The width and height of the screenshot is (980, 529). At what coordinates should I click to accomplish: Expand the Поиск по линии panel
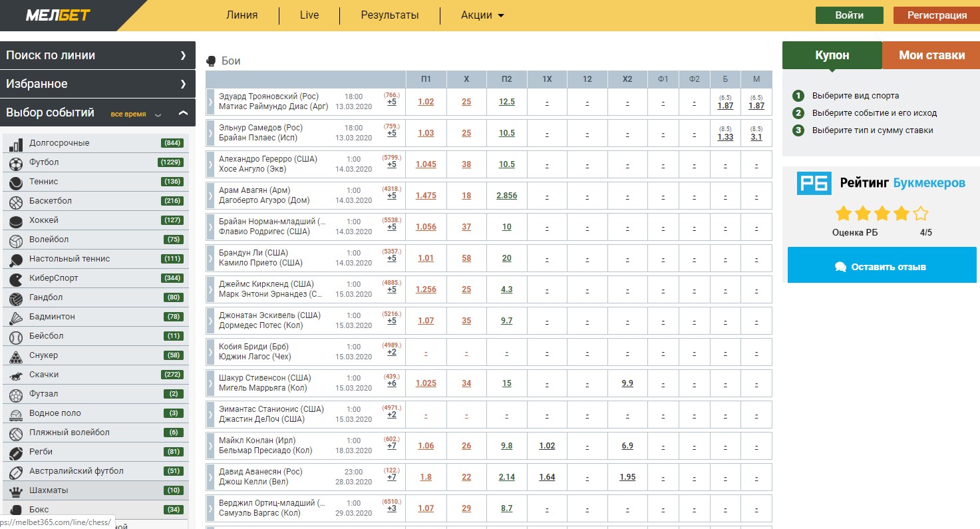click(x=98, y=55)
